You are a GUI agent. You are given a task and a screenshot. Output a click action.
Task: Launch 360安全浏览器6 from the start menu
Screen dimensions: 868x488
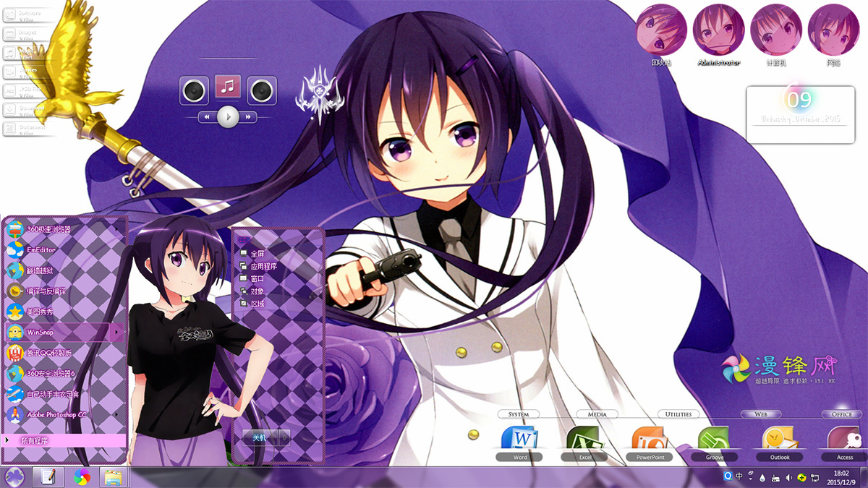[x=65, y=374]
